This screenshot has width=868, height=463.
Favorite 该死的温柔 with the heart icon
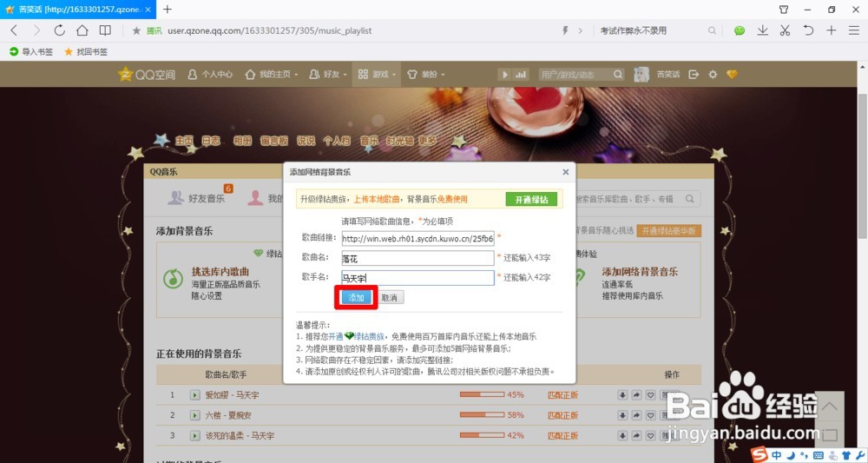pos(650,435)
